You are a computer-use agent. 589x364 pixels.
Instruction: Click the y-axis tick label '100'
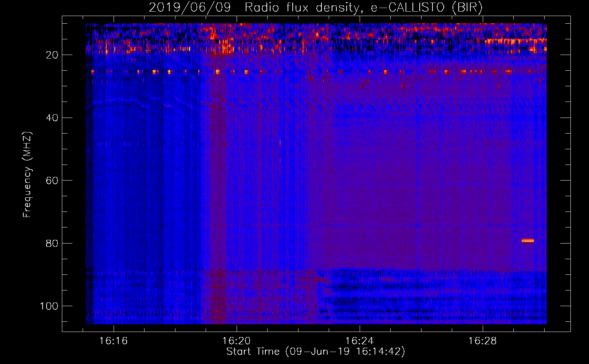49,306
